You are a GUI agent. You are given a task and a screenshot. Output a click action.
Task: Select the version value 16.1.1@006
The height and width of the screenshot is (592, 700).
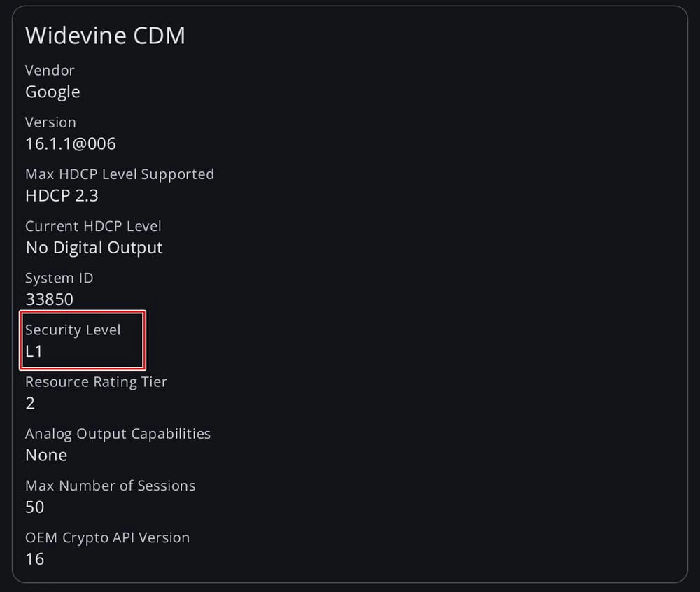[71, 144]
